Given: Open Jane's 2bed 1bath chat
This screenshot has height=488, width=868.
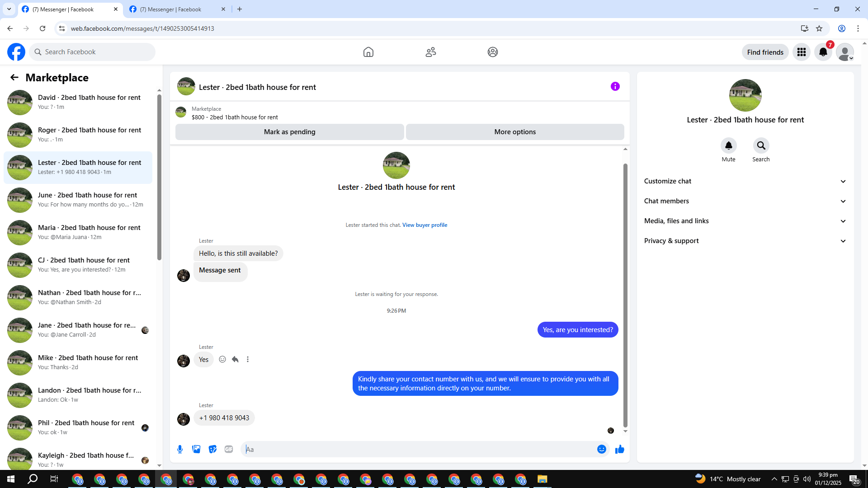Looking at the screenshot, I should click(78, 330).
